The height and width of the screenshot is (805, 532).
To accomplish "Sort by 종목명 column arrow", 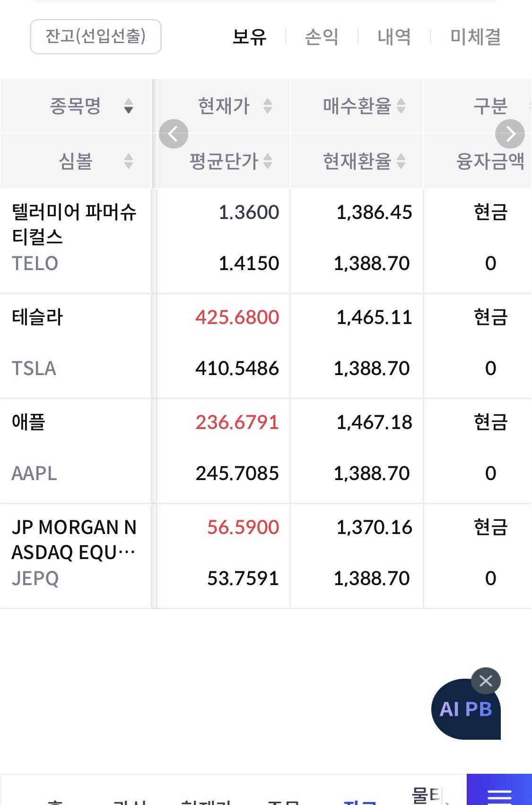I will click(128, 106).
